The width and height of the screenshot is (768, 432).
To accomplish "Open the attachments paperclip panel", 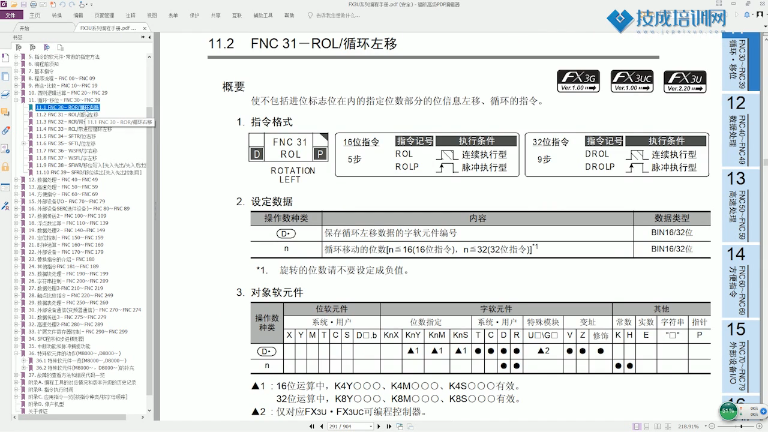I will pos(5,130).
